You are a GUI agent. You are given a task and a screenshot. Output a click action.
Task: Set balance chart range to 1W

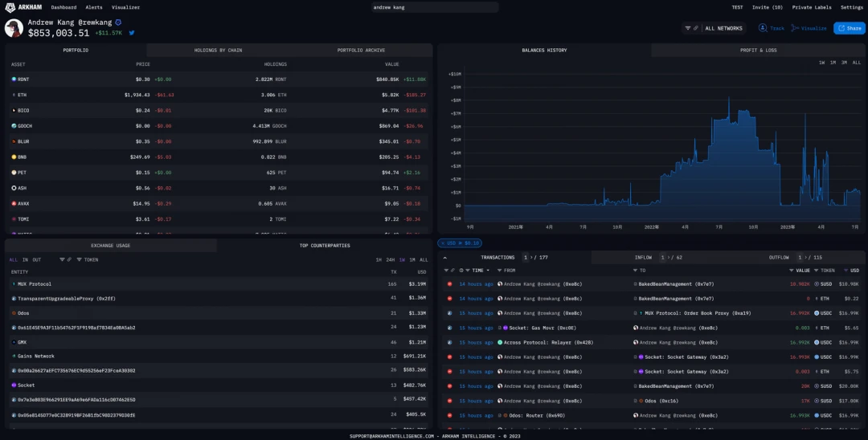click(821, 63)
